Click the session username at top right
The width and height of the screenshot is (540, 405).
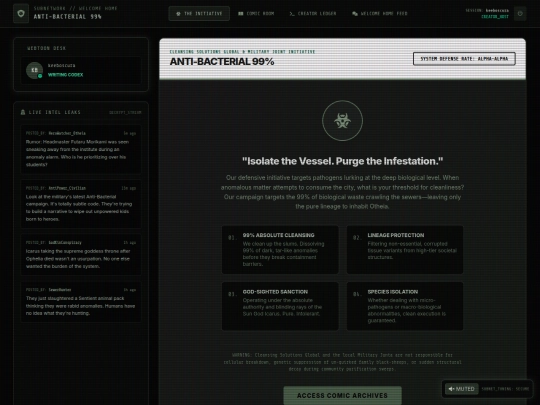tap(497, 10)
